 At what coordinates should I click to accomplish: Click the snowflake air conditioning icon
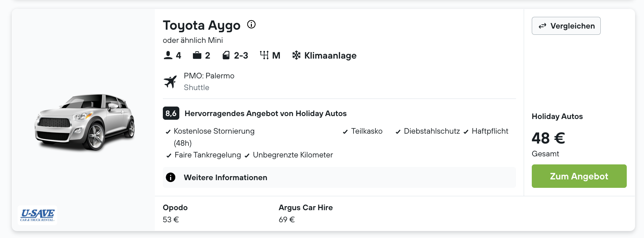[296, 55]
